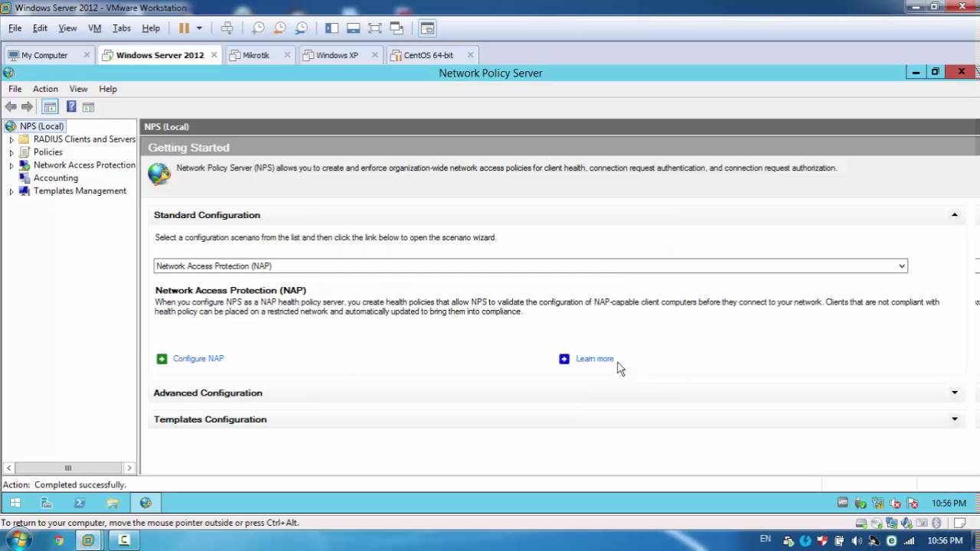This screenshot has width=980, height=551.
Task: Open the NPS View menu
Action: [x=78, y=89]
